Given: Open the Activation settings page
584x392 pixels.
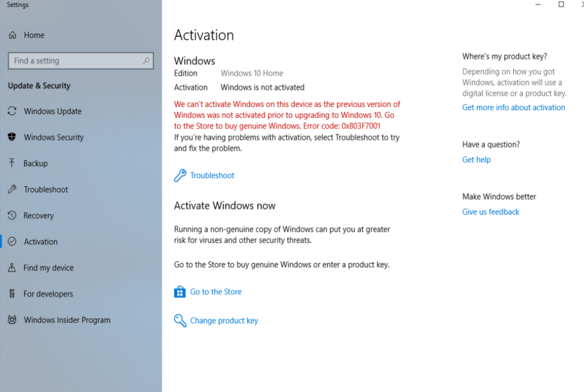Looking at the screenshot, I should [41, 242].
